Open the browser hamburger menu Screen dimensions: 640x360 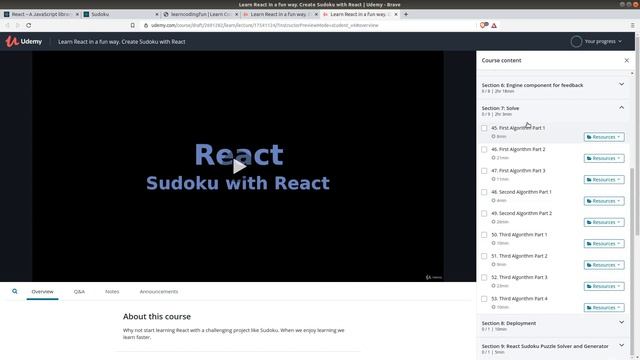click(x=633, y=25)
